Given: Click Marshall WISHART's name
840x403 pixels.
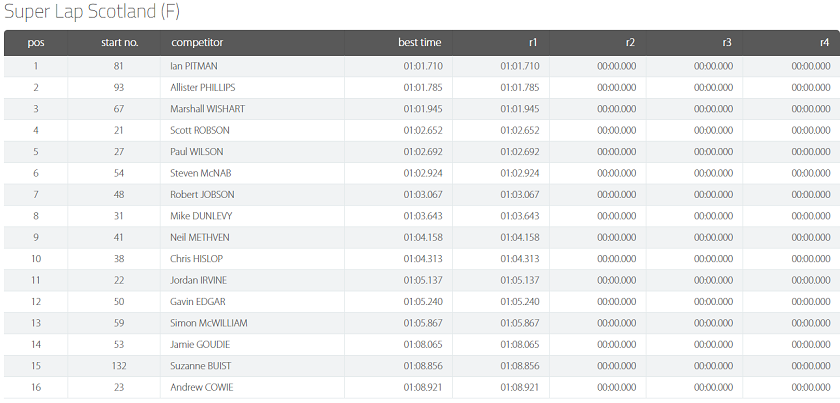Looking at the screenshot, I should [207, 109].
